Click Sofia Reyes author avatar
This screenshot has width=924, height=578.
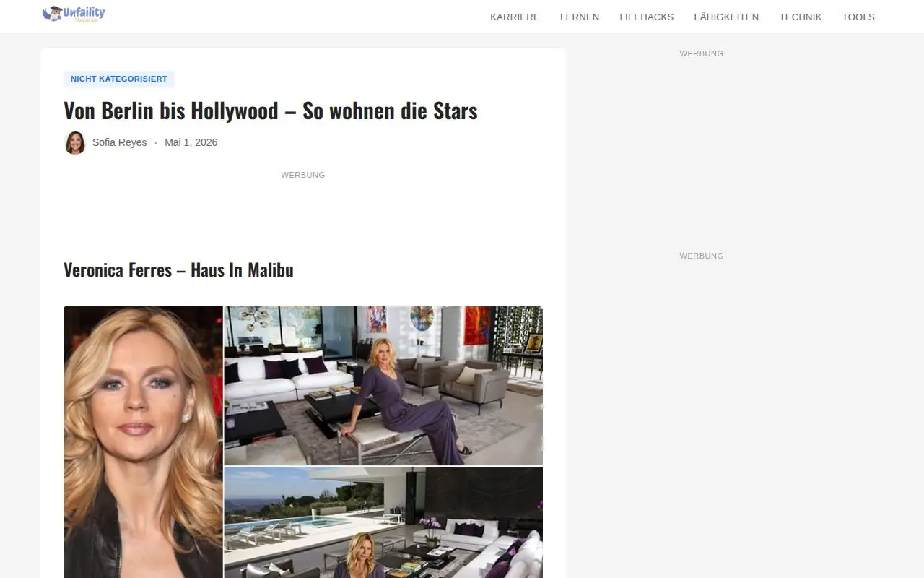[x=75, y=142]
